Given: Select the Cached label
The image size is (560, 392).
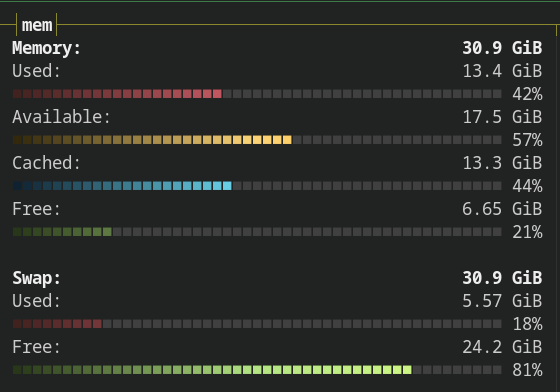Looking at the screenshot, I should 46,163.
